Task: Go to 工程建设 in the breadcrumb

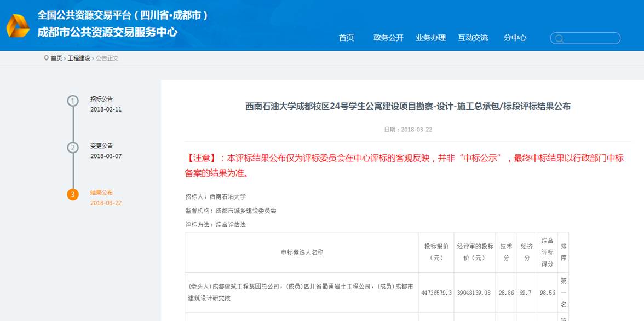Action: pyautogui.click(x=79, y=58)
